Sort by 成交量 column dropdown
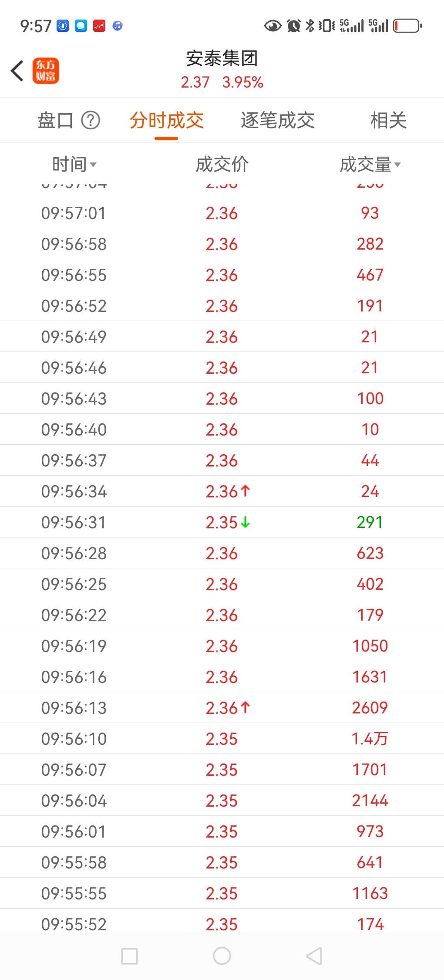The image size is (444, 980). coord(370,165)
